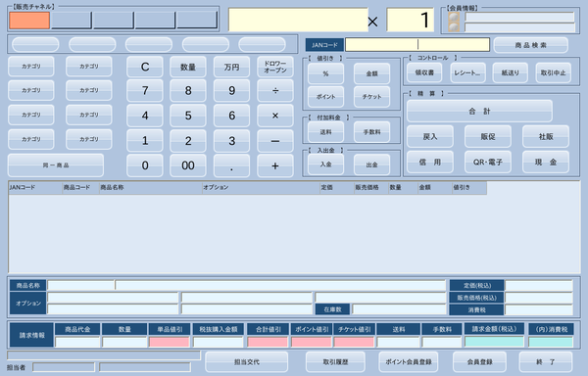Click the 商品名称 column header

pos(150,187)
